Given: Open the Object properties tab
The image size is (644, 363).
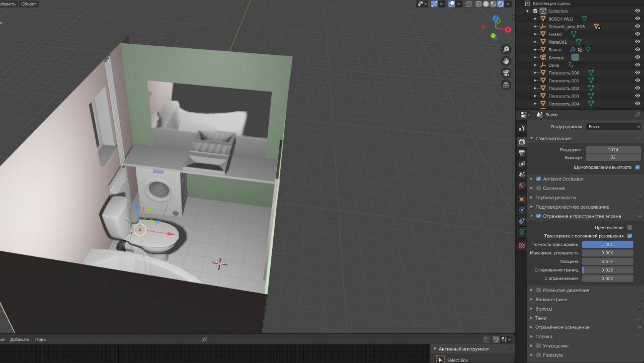Looking at the screenshot, I should 522,199.
